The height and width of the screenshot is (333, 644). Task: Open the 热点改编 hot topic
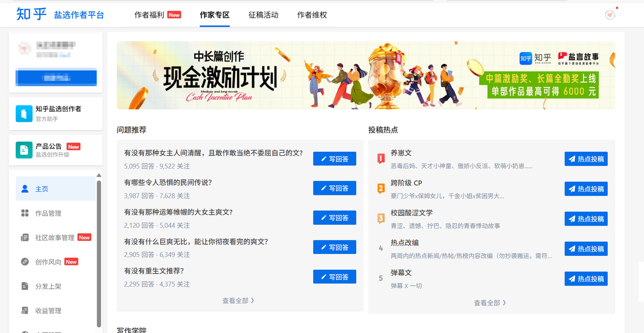pos(405,242)
